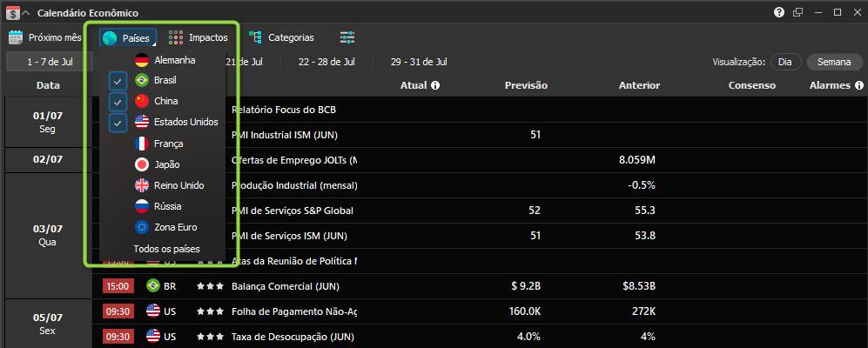This screenshot has height=348, width=868.
Task: Collapse the window using the title chevron
Action: pyautogui.click(x=25, y=13)
